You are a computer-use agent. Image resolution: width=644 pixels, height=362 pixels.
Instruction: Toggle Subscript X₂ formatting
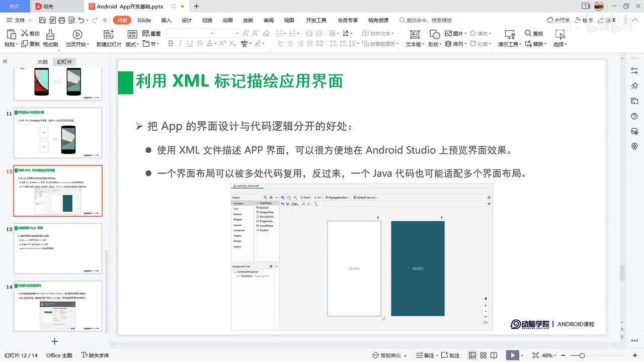(232, 44)
